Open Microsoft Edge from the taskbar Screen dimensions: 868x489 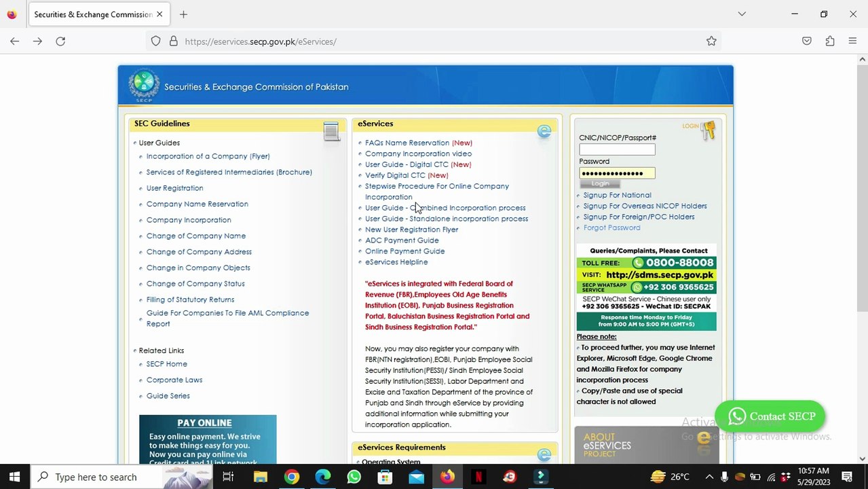(322, 477)
